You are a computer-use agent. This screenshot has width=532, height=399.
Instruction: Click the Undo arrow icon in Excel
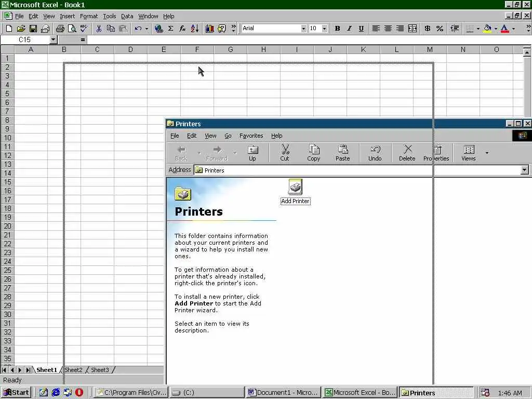tap(138, 29)
